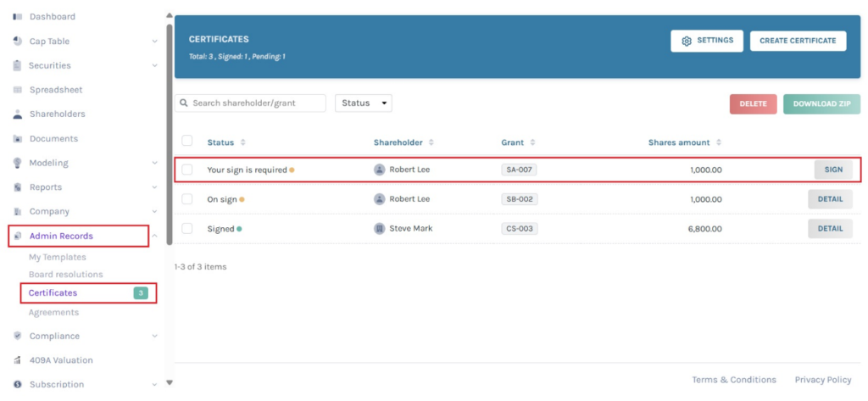Click the 409A Valuation chart icon
The image size is (868, 401).
click(17, 360)
